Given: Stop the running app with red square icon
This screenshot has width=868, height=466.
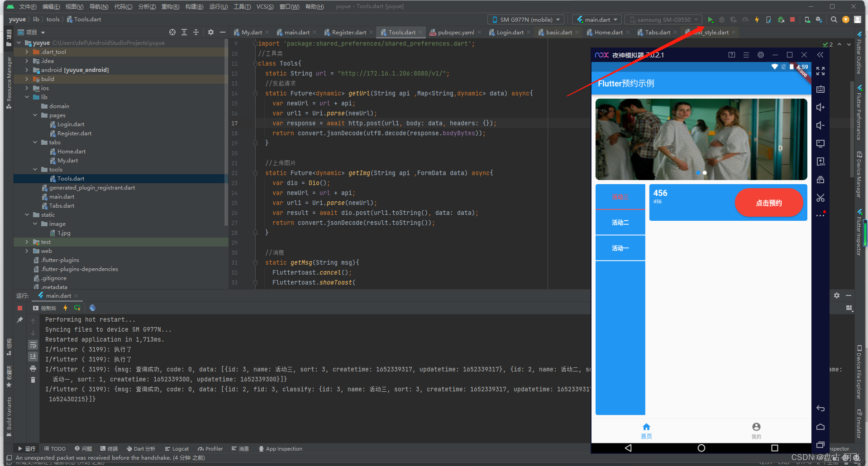Looking at the screenshot, I should pyautogui.click(x=792, y=19).
